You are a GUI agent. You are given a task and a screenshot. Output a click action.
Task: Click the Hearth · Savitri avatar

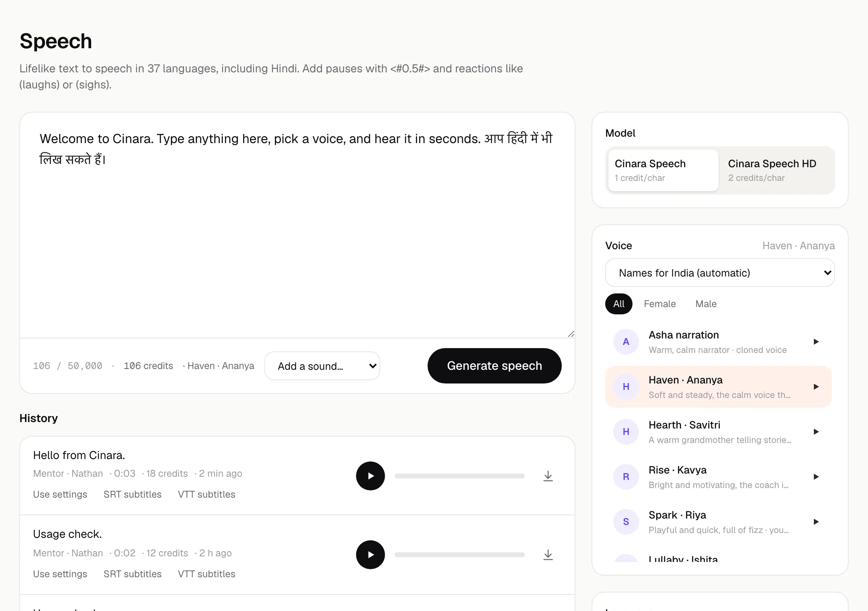click(x=626, y=432)
